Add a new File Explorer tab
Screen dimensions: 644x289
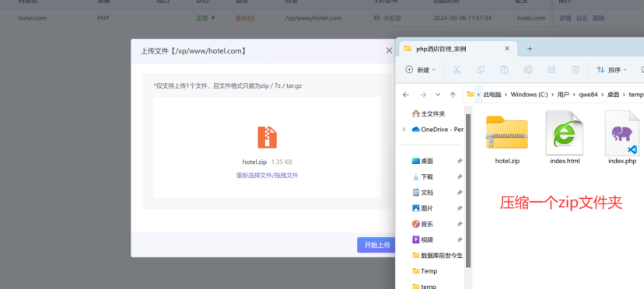pos(530,49)
